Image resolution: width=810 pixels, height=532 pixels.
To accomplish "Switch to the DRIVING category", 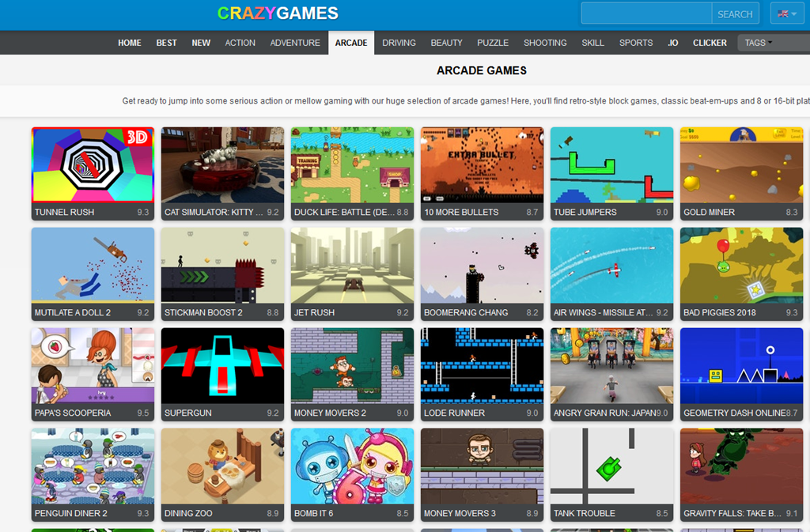I will [x=399, y=43].
